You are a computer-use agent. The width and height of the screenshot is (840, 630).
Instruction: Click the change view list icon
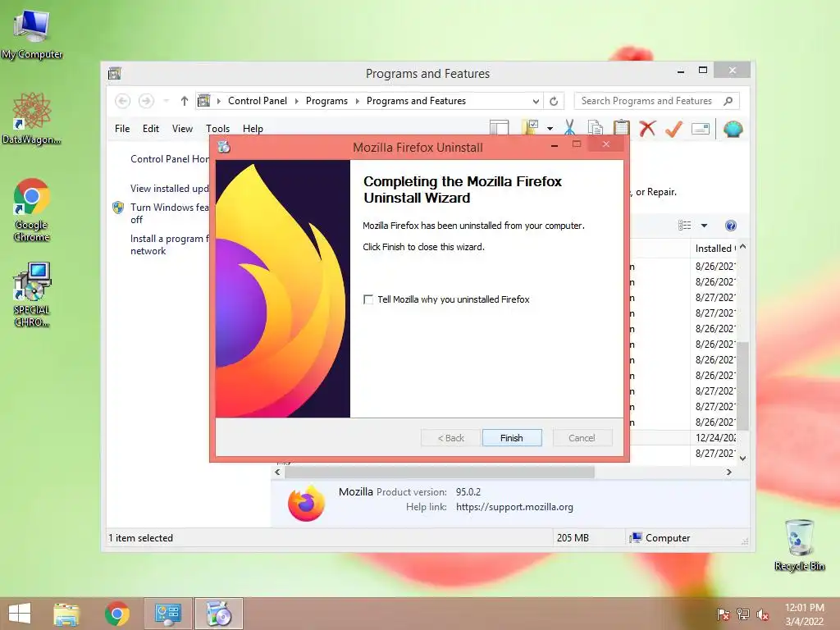click(x=685, y=226)
